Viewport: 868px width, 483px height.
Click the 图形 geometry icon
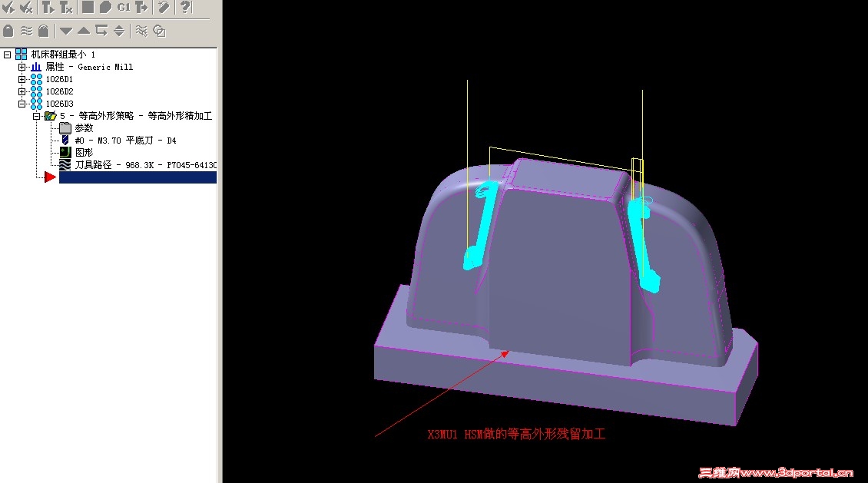click(65, 152)
